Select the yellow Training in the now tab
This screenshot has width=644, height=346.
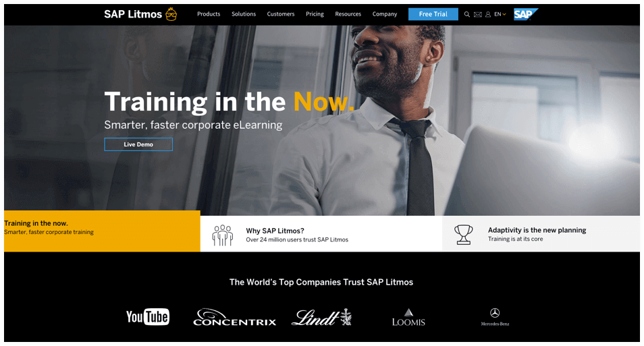(x=102, y=231)
